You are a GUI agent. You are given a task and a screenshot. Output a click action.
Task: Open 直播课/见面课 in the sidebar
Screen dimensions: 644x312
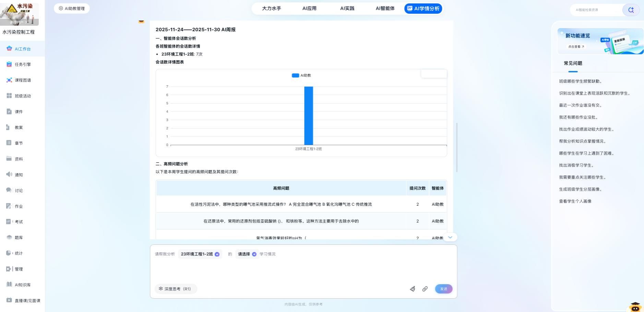pos(27,300)
